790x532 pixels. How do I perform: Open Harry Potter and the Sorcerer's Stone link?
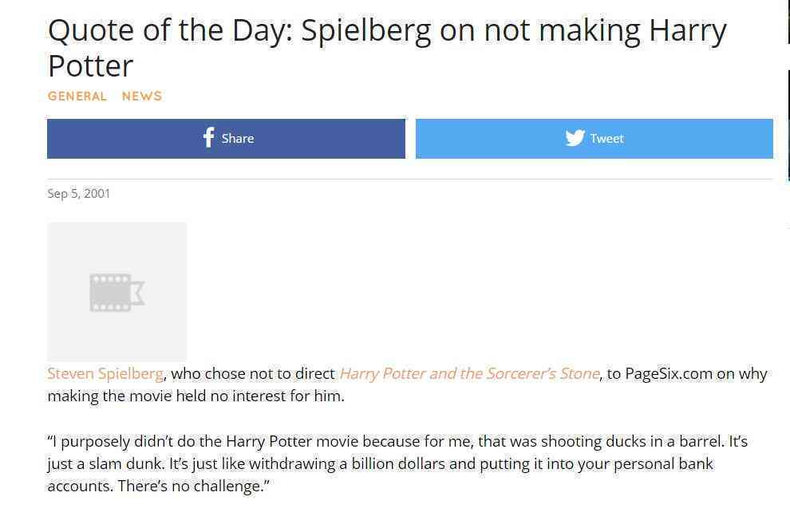click(469, 373)
